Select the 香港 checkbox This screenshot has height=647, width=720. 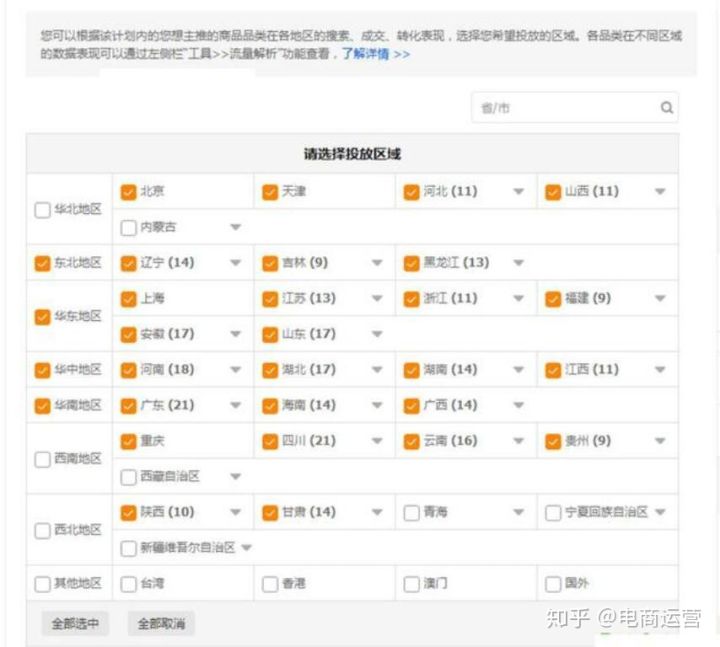coord(270,584)
